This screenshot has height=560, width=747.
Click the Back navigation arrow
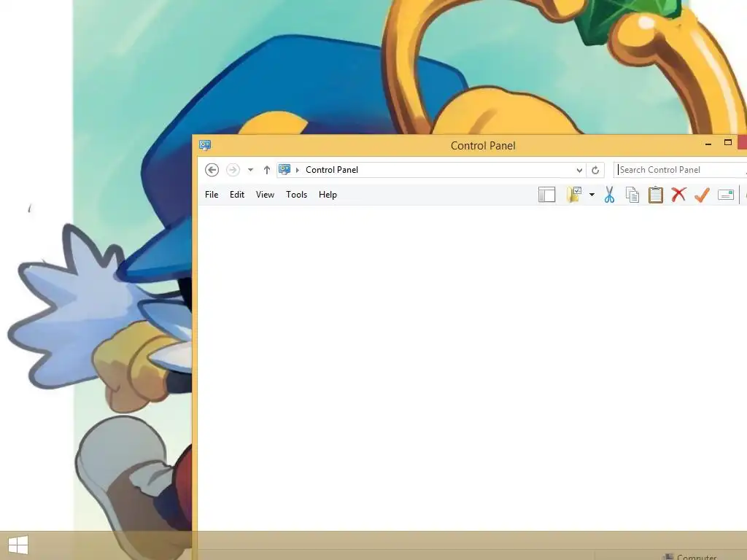(x=212, y=170)
